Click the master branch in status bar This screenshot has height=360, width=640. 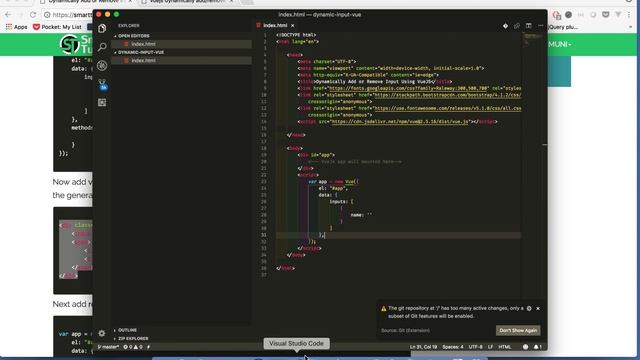108,347
